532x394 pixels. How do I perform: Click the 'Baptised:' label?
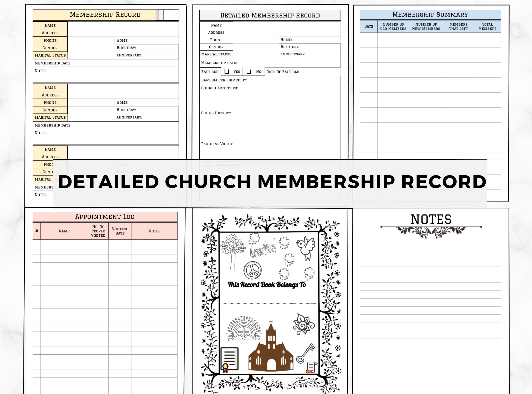pos(210,72)
